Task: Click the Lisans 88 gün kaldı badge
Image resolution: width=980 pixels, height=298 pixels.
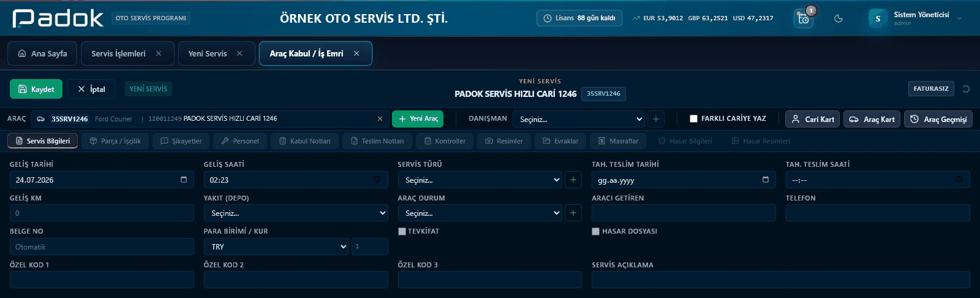Action: click(579, 18)
